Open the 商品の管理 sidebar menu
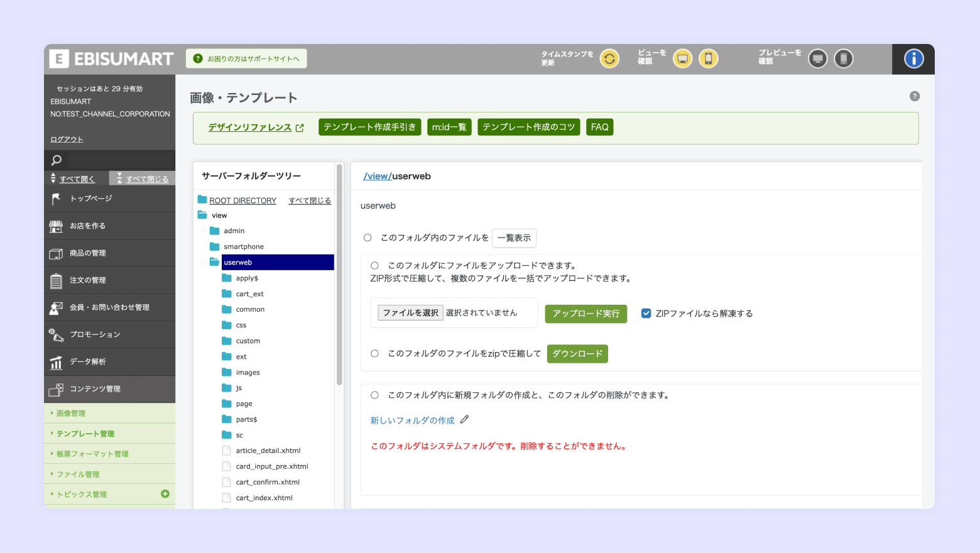 tap(88, 253)
